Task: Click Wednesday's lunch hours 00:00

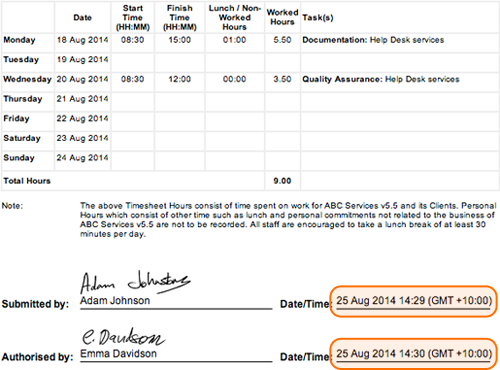Action: pyautogui.click(x=235, y=79)
